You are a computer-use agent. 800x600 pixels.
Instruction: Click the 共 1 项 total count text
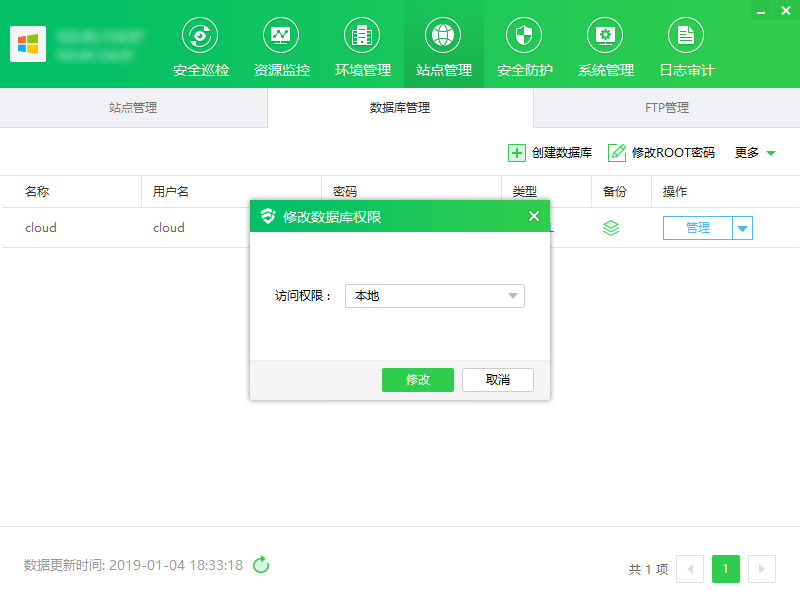[x=648, y=569]
